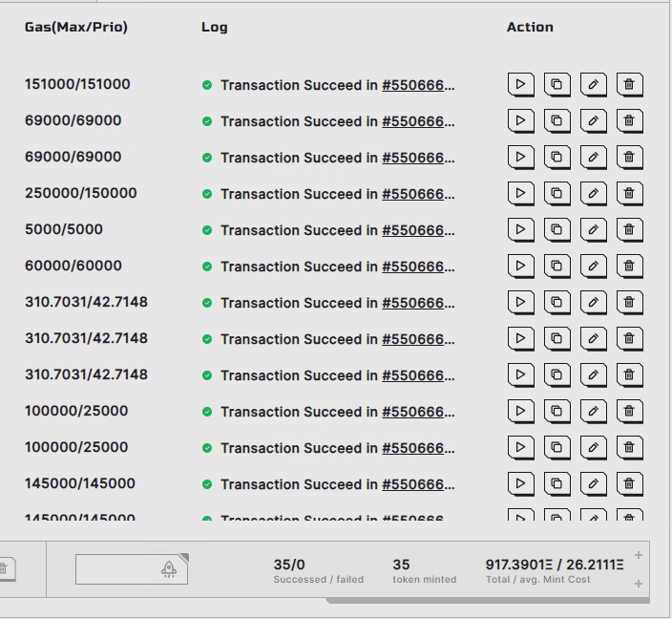
Task: Trash the 250000/150000 gas task
Action: click(629, 193)
